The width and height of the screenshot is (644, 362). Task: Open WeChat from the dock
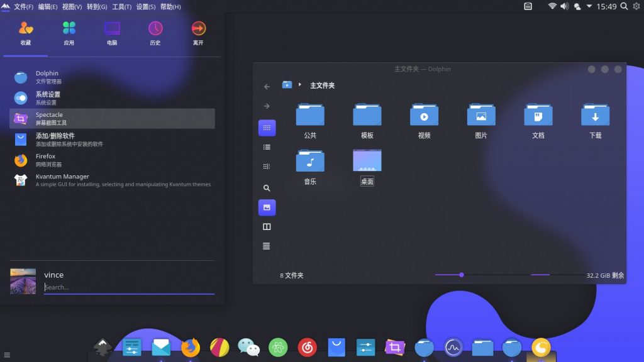pyautogui.click(x=248, y=346)
